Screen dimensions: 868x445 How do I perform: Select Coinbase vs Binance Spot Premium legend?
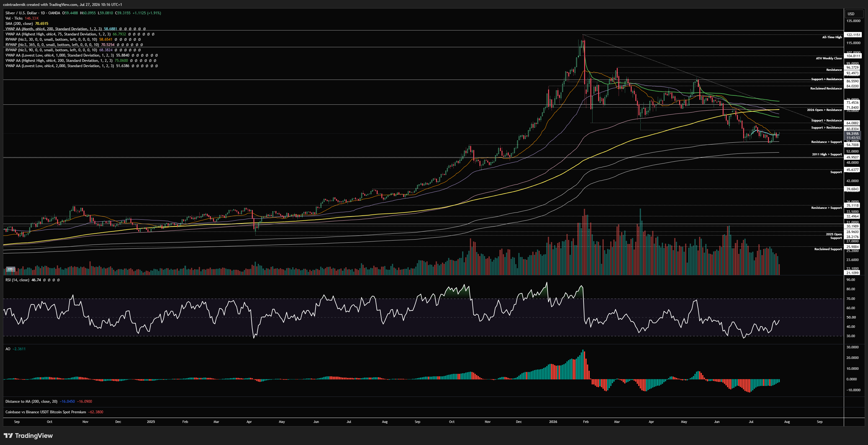[45, 412]
